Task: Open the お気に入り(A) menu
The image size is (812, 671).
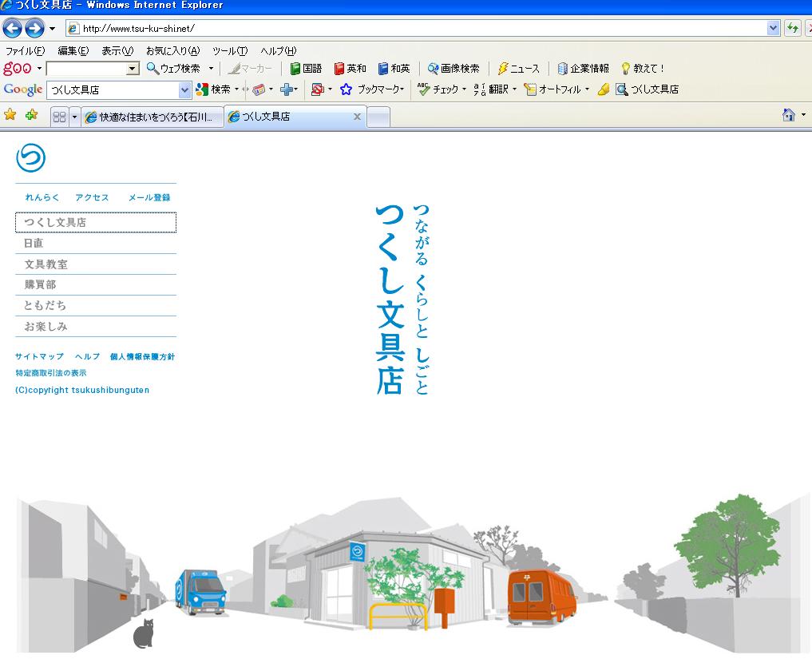Action: pos(172,51)
